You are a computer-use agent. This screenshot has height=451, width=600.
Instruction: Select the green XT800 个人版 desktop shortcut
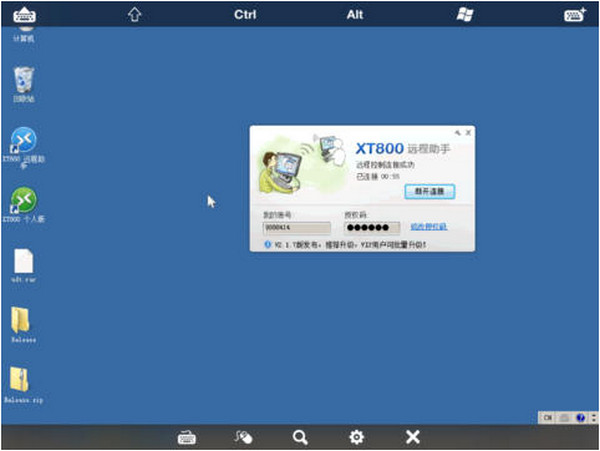click(x=24, y=205)
